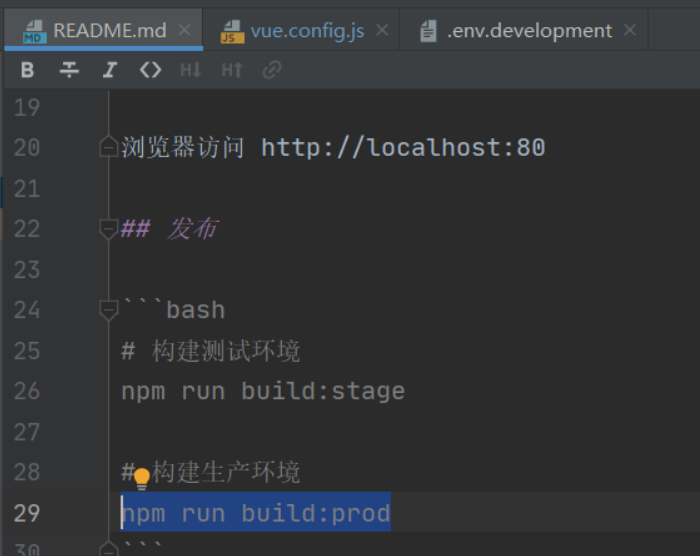The height and width of the screenshot is (556, 700).
Task: Apply strikethrough formatting from the toolbar
Action: [68, 70]
